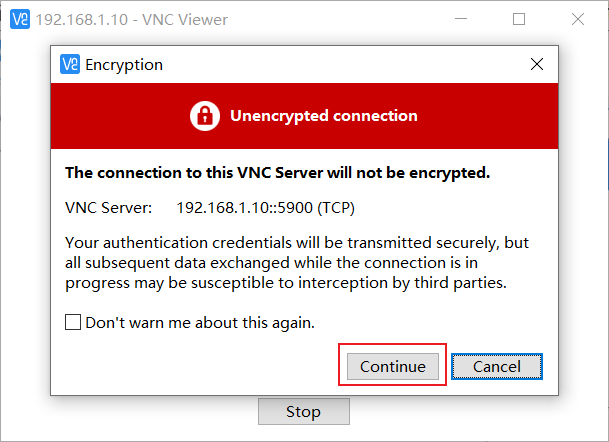
Task: Select the 192.168.1.10::5900 (TCP) server address
Action: click(266, 208)
